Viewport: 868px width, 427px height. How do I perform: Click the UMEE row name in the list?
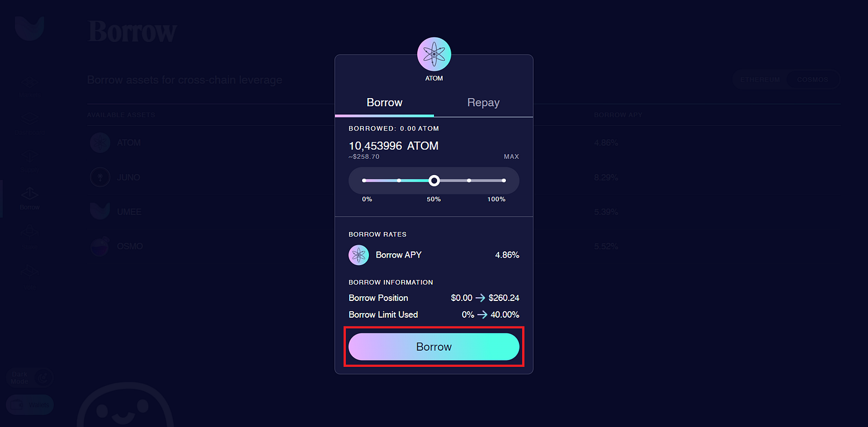click(x=129, y=212)
